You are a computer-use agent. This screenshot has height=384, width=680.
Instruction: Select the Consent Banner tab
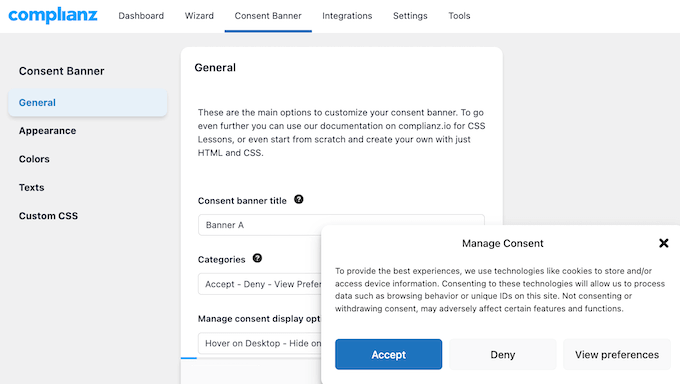click(x=268, y=16)
